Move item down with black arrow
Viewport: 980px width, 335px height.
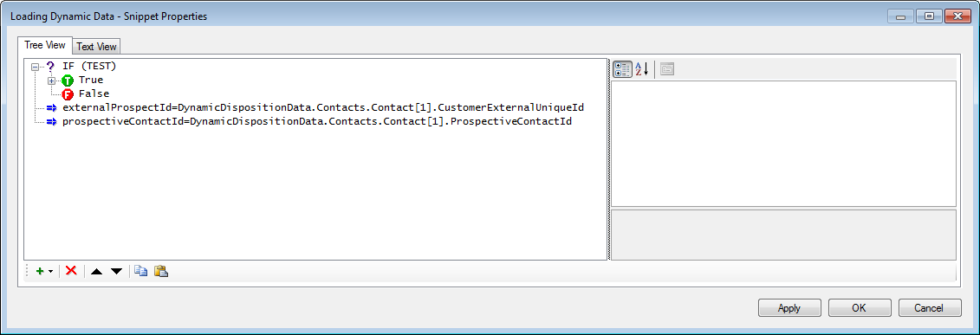pos(116,271)
